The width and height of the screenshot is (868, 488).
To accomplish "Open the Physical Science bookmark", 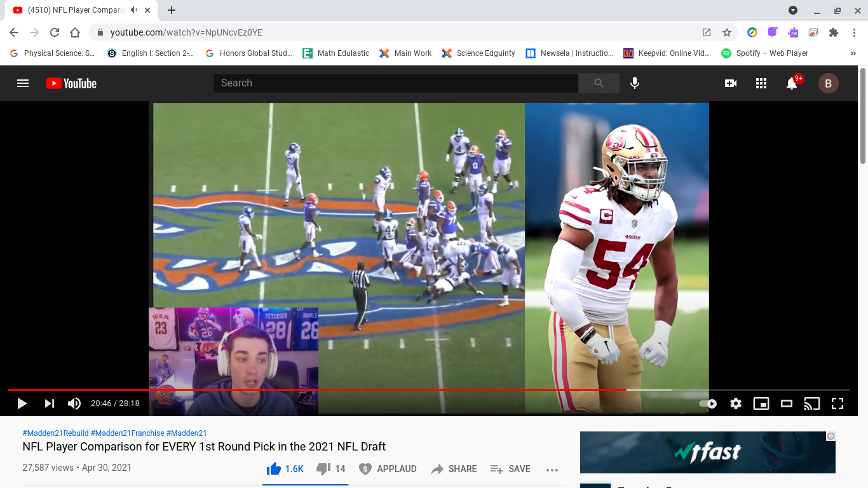I will [x=52, y=53].
